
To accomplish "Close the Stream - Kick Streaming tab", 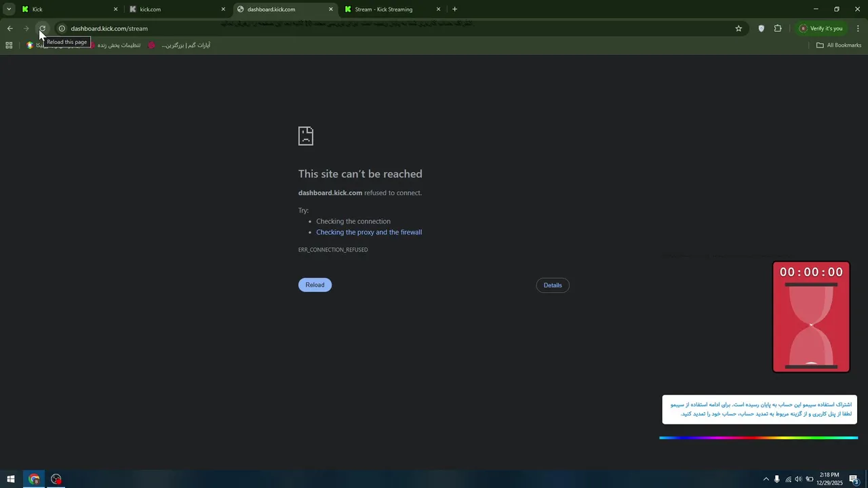I will [x=438, y=9].
